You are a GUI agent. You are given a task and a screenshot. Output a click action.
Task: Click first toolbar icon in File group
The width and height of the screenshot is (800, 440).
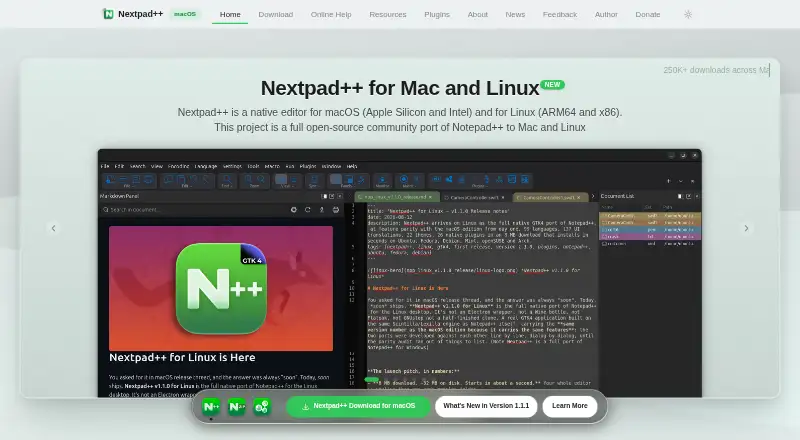110,179
